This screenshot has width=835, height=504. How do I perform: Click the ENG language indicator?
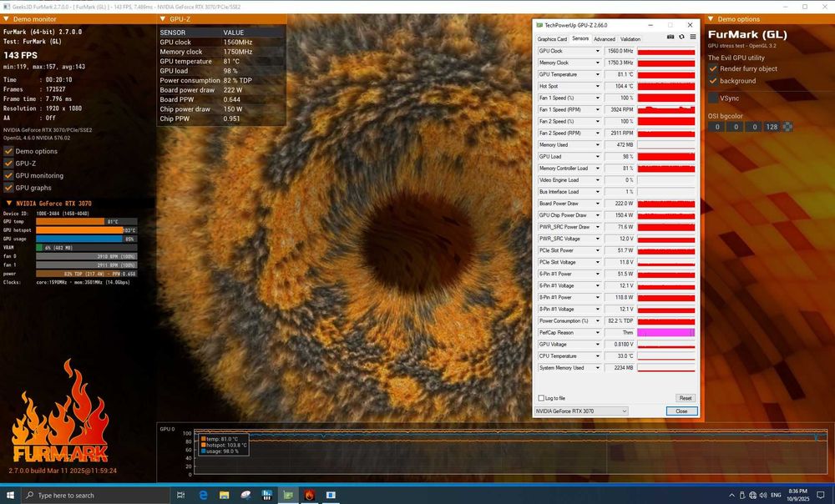tap(776, 495)
